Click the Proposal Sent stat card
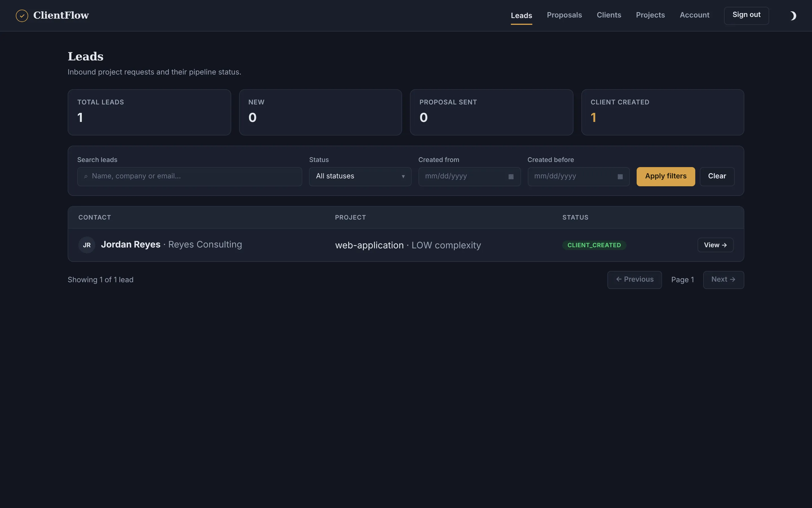Viewport: 812px width, 508px height. [x=491, y=112]
